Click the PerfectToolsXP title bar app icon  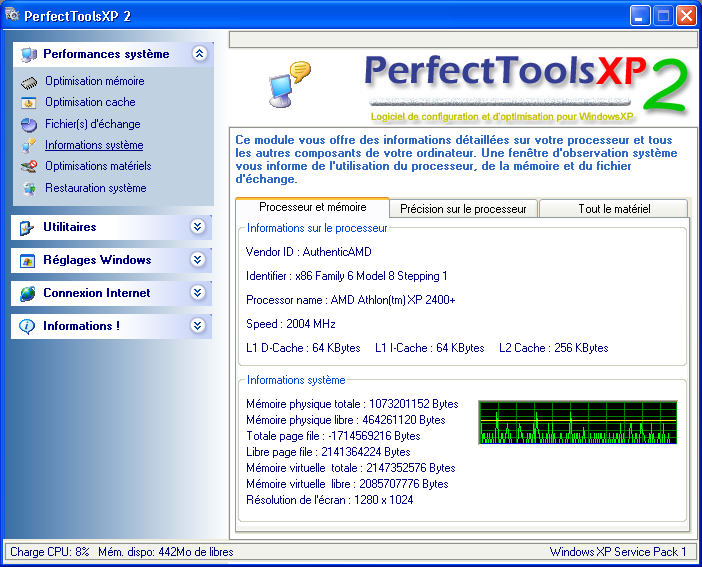pos(12,15)
